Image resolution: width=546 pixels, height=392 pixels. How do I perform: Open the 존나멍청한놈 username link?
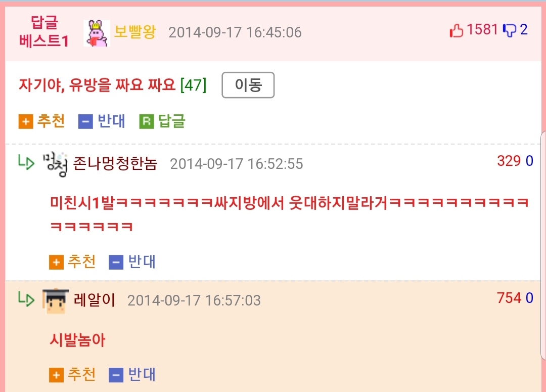coord(115,163)
